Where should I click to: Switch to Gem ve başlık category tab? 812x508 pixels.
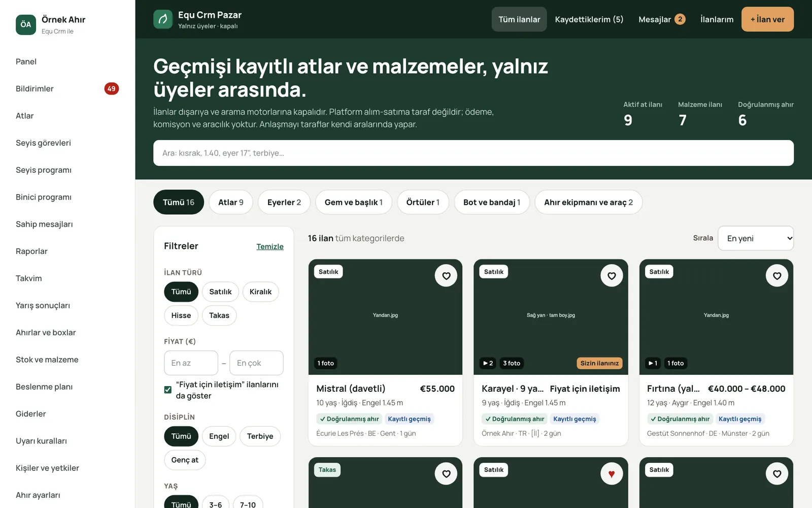(354, 202)
